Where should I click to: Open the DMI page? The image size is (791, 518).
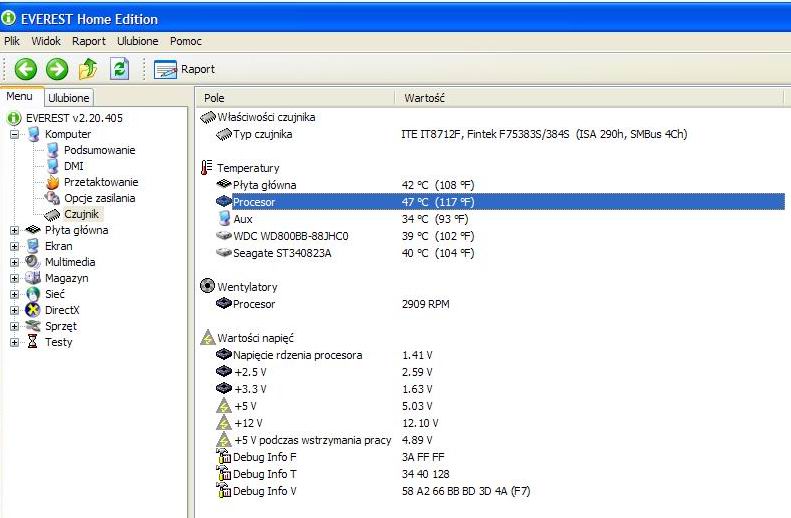[74, 166]
